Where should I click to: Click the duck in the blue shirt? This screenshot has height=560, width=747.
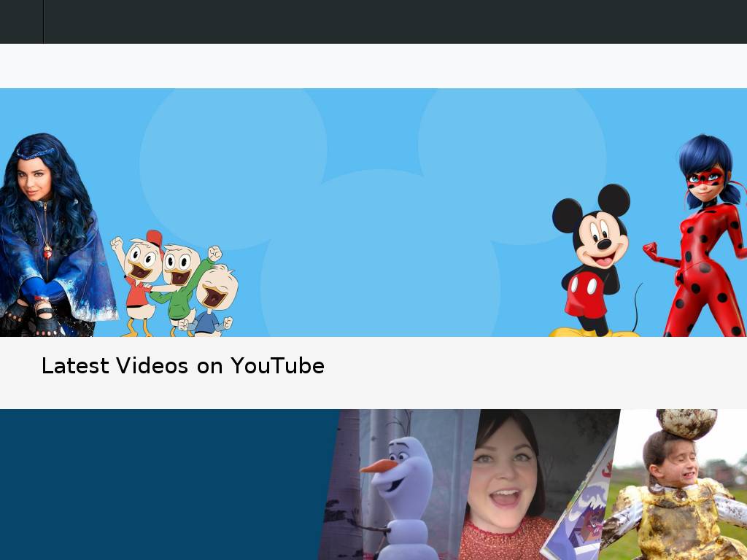(214, 300)
